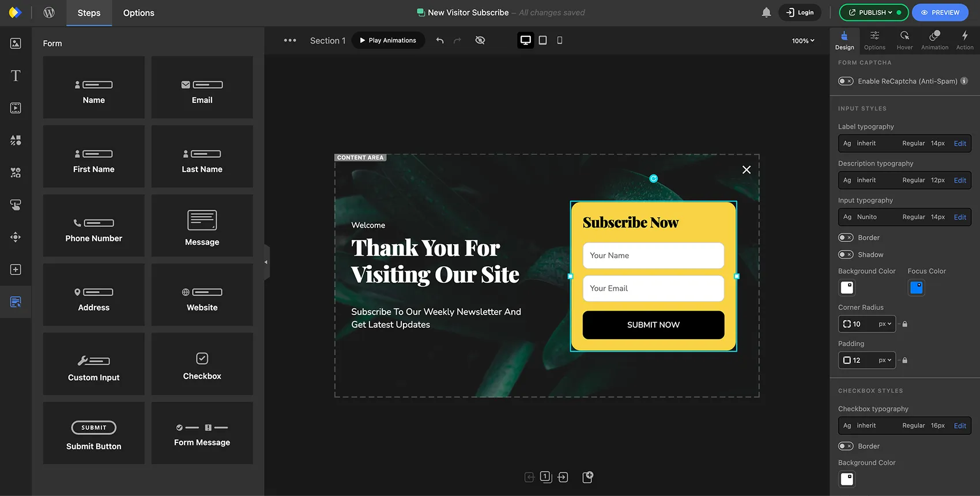Open the Publish dropdown
The image size is (980, 496).
click(874, 13)
